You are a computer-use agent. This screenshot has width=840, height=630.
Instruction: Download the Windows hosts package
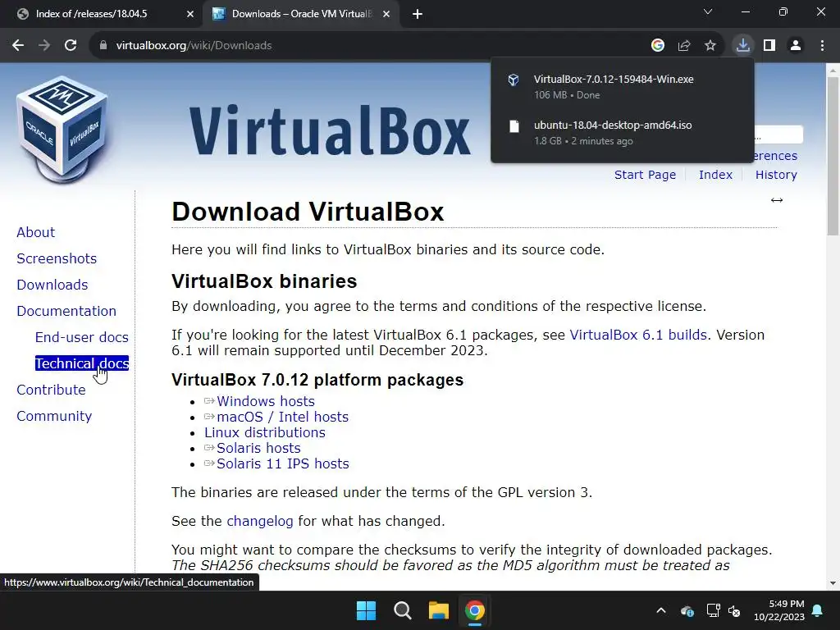tap(266, 401)
